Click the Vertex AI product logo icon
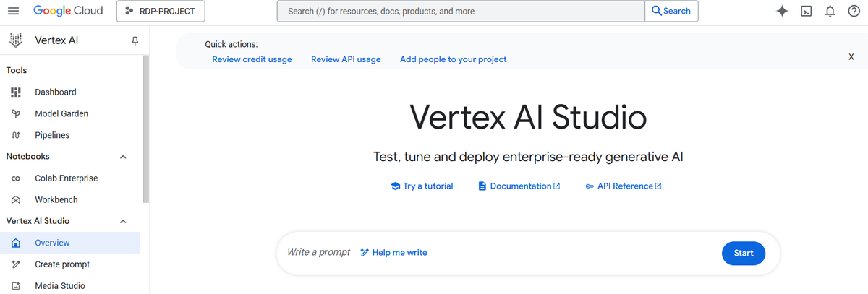Image resolution: width=868 pixels, height=294 pixels. 15,40
